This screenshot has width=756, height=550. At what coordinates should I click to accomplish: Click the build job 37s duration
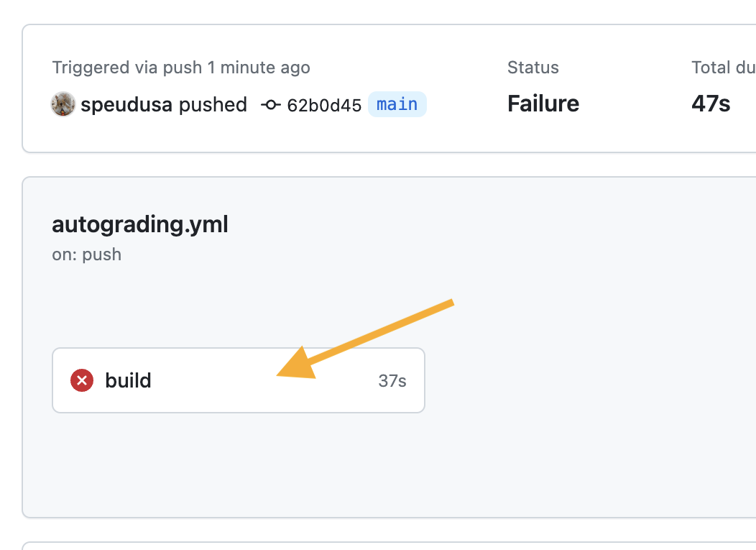[392, 381]
